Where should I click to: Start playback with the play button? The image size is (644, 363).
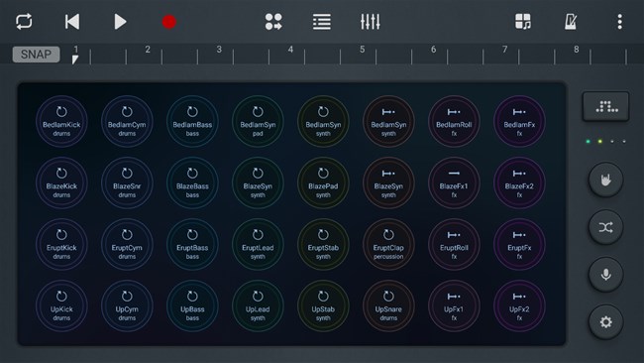pos(120,22)
